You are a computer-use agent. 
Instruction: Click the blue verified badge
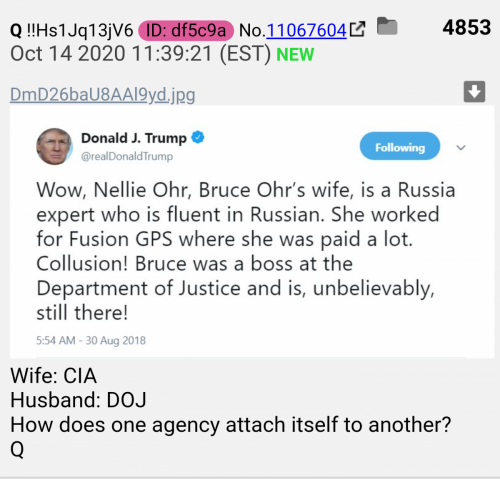pos(198,137)
